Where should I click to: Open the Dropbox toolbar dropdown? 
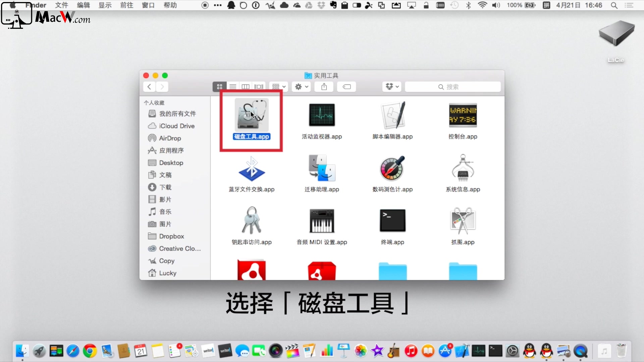pos(392,87)
